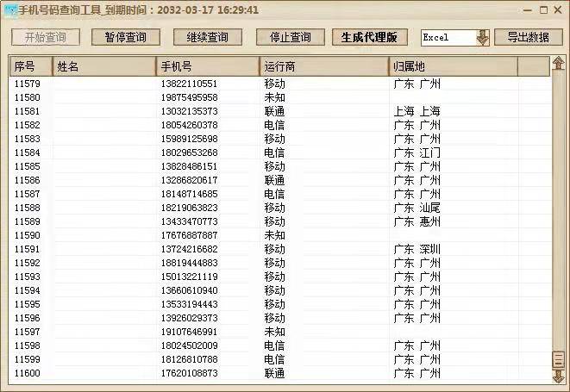
Task: Select phone number 13660610940
Action: click(x=189, y=291)
